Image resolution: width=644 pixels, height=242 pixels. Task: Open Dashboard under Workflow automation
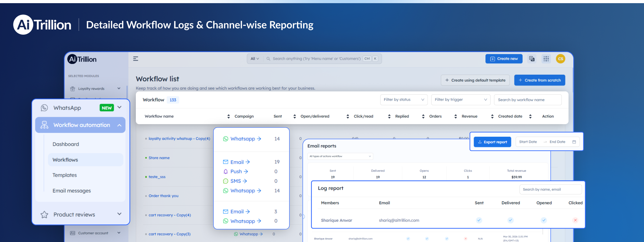coord(66,144)
